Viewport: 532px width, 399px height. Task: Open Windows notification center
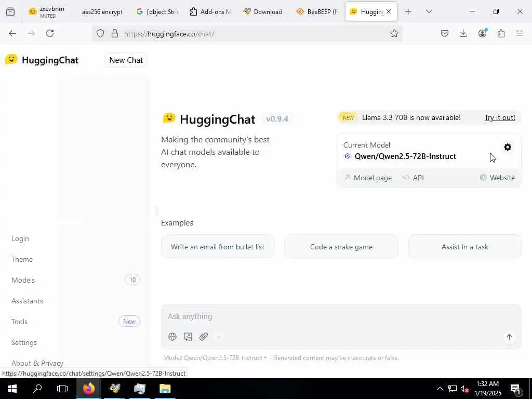click(x=515, y=389)
